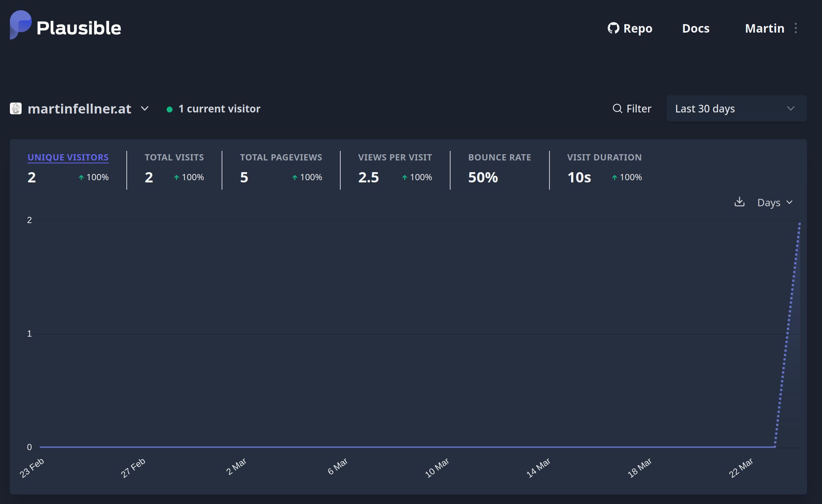Click the three-dot menu next to Martin
The height and width of the screenshot is (504, 822).
pyautogui.click(x=796, y=28)
